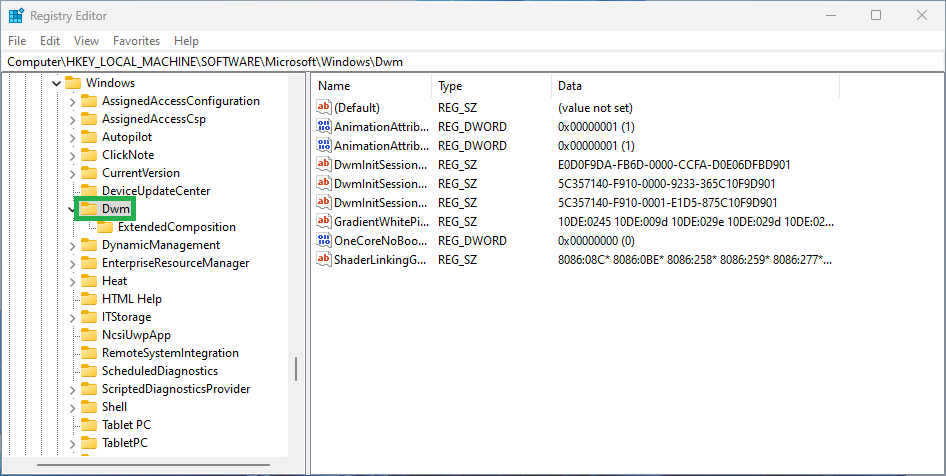Click the string icon of the E0D0F9DA session value

pyautogui.click(x=324, y=165)
